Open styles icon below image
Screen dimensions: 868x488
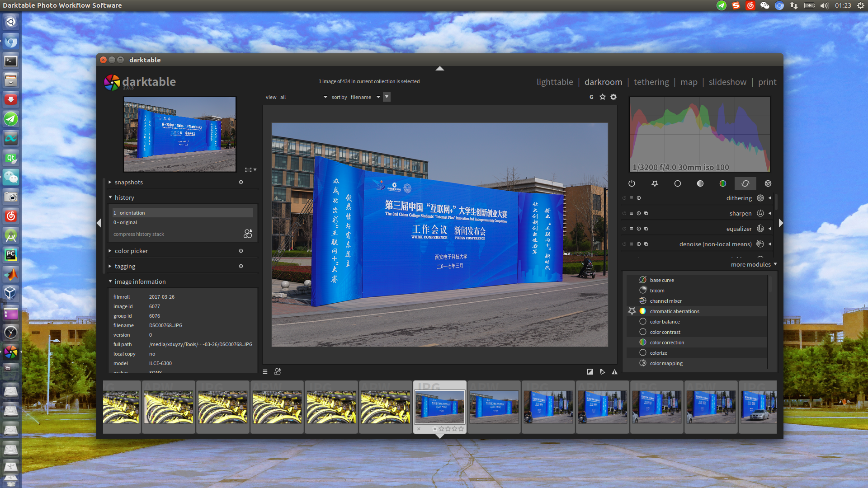click(x=278, y=371)
